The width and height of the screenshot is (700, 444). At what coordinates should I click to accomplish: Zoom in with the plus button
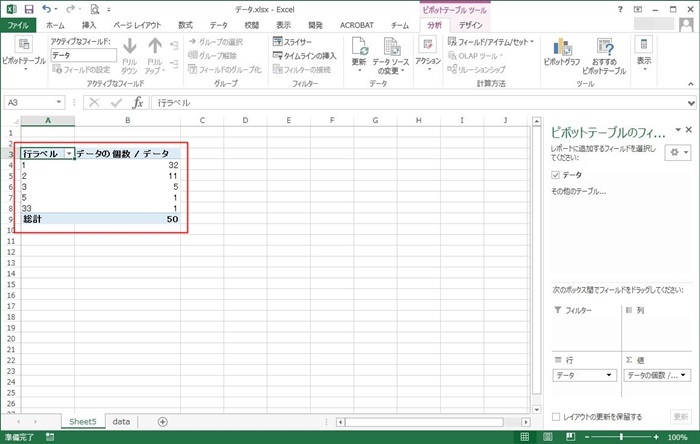[656, 437]
